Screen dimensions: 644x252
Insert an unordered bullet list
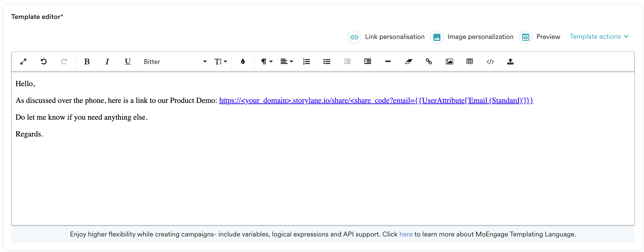327,62
